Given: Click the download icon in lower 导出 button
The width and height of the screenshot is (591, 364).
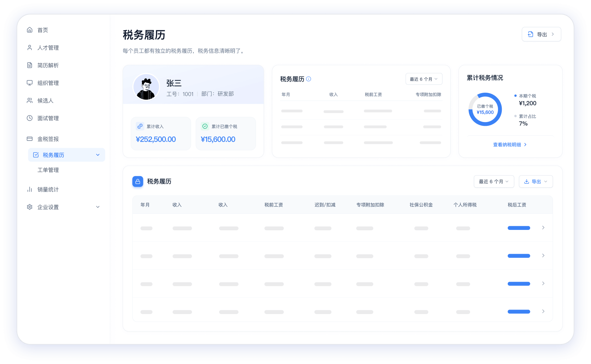Looking at the screenshot, I should pos(527,181).
